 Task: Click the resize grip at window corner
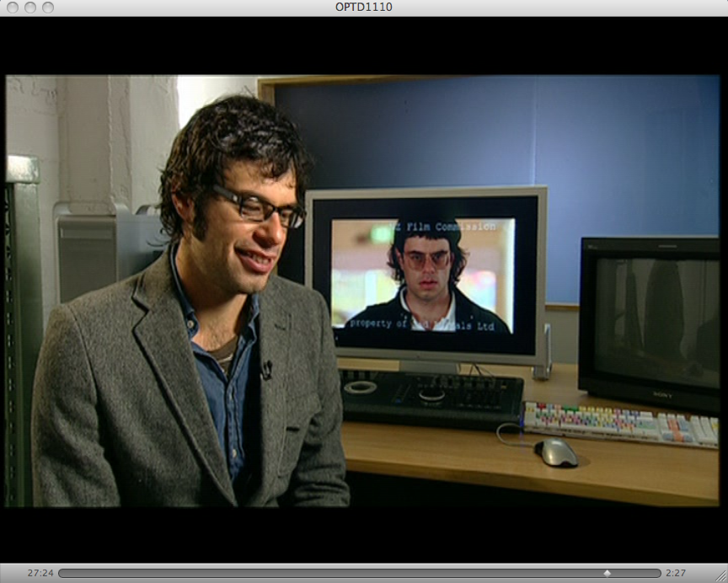[x=721, y=576]
